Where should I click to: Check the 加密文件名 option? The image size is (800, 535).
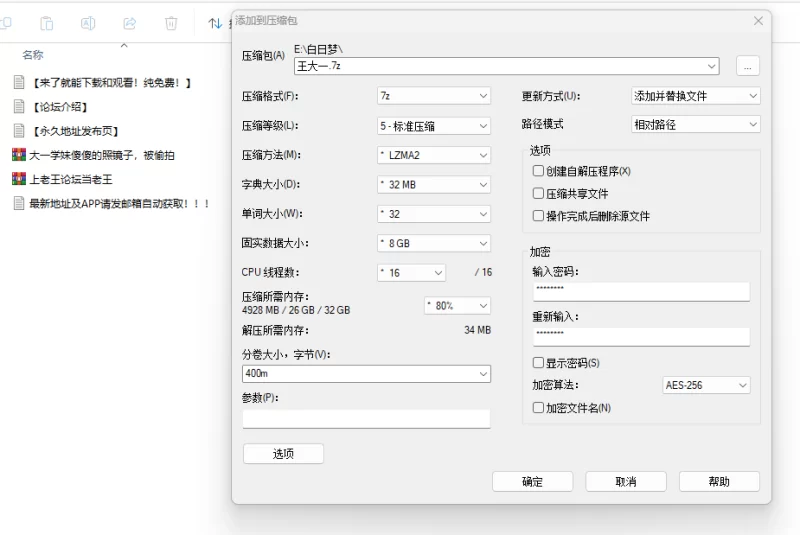coord(539,407)
